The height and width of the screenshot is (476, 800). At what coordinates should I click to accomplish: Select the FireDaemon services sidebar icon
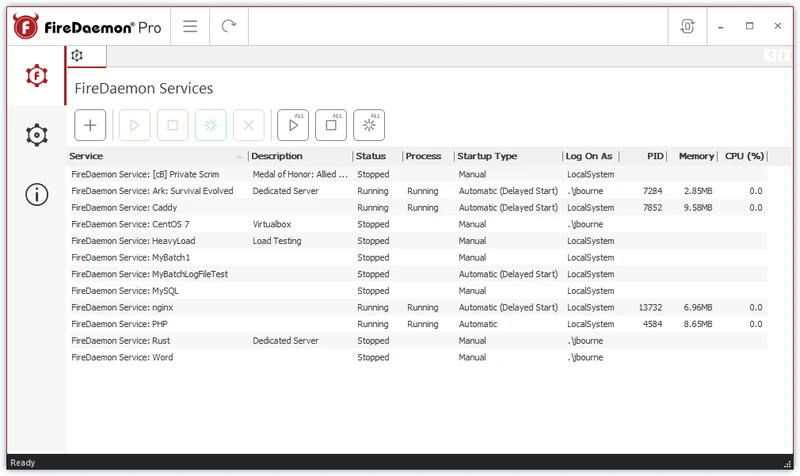37,76
